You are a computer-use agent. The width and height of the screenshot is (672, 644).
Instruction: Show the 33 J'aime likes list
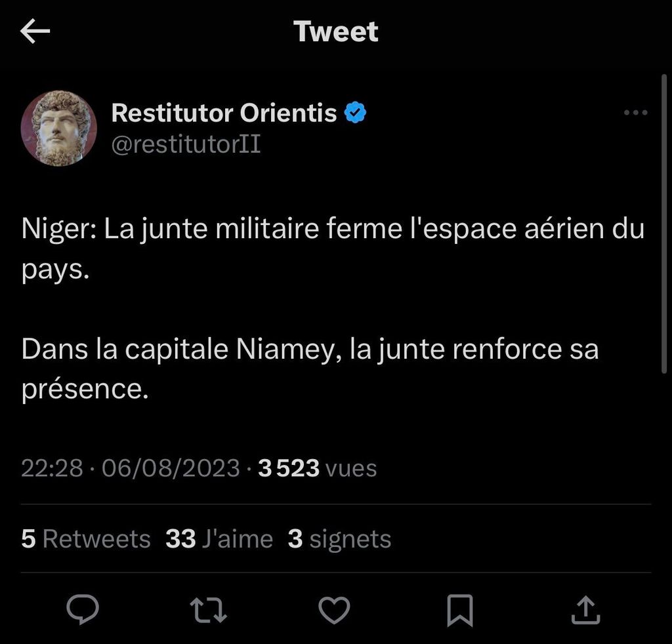tap(219, 539)
